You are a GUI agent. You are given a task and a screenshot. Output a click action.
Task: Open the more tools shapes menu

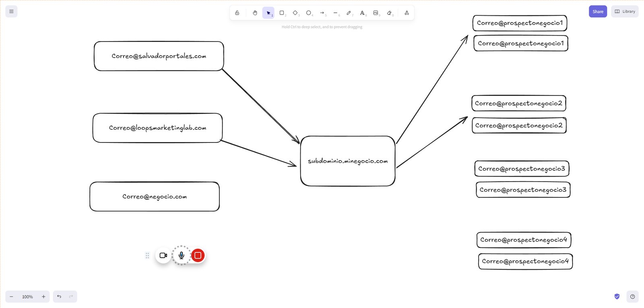coord(407,13)
